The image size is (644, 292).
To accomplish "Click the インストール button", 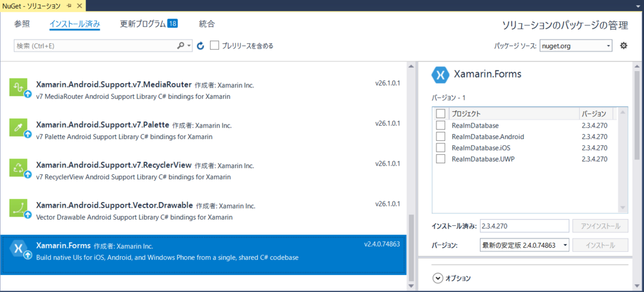I will pos(601,245).
